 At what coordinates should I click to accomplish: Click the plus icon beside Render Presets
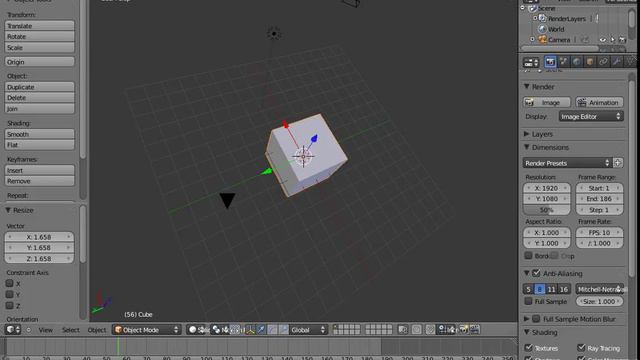[618, 163]
